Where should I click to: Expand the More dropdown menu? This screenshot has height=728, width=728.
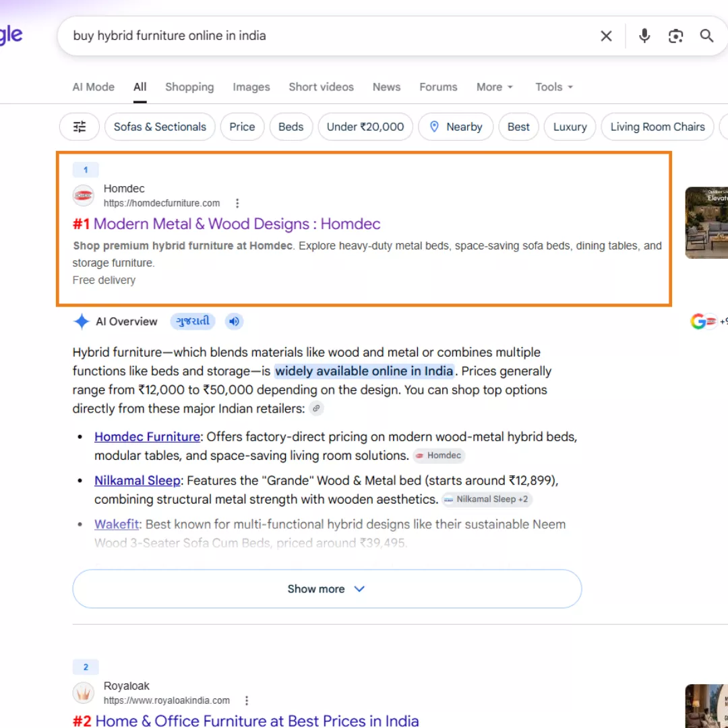(x=495, y=87)
